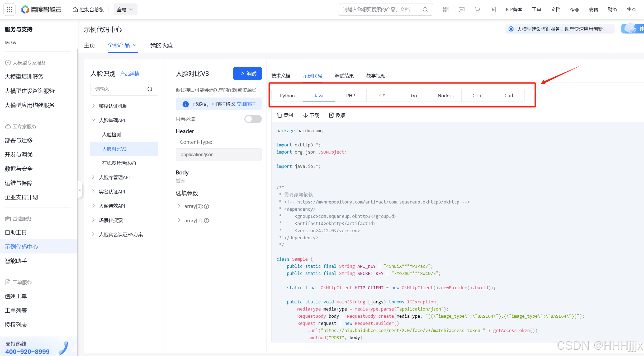Open the app grid menu icon
The height and width of the screenshot is (356, 644).
point(10,10)
